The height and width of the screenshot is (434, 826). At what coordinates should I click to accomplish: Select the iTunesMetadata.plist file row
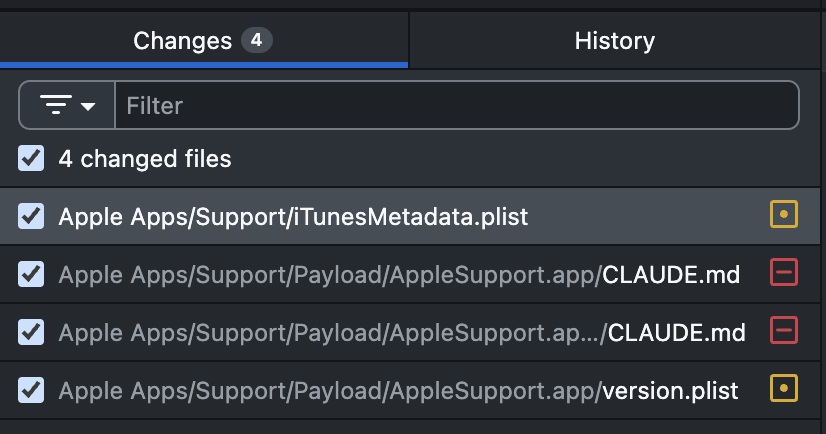coord(410,216)
